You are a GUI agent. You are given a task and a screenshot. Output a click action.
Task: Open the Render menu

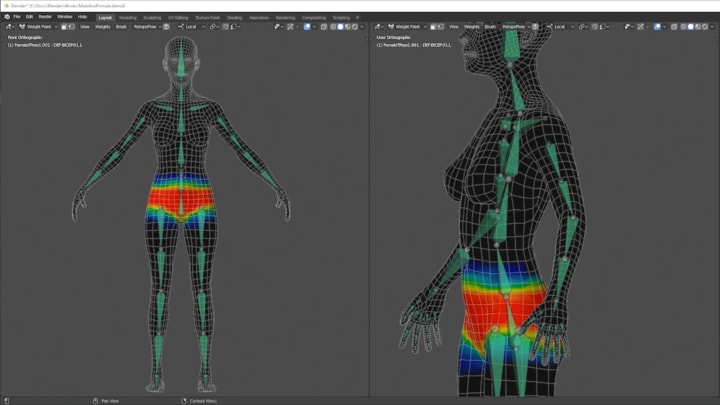tap(45, 17)
